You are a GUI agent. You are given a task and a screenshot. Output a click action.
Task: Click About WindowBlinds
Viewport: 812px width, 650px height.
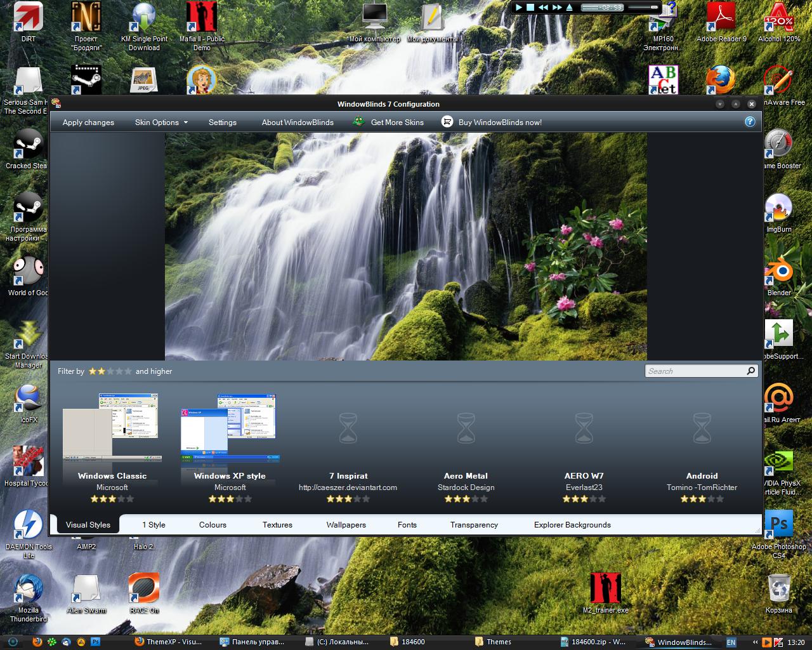[298, 122]
